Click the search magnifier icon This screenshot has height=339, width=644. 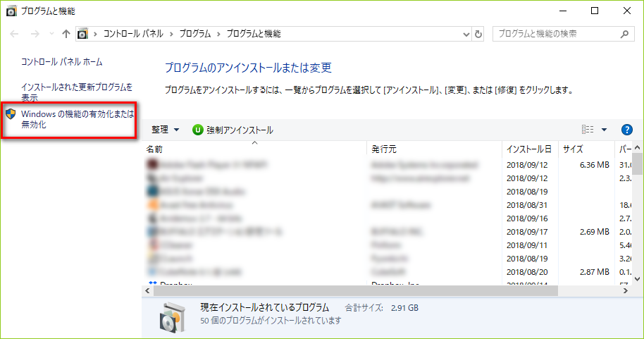(x=624, y=34)
